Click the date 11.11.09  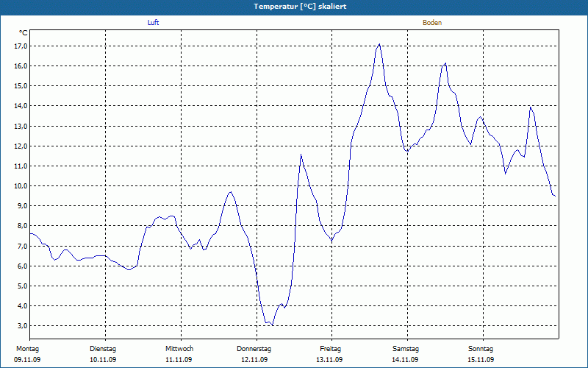pyautogui.click(x=179, y=360)
